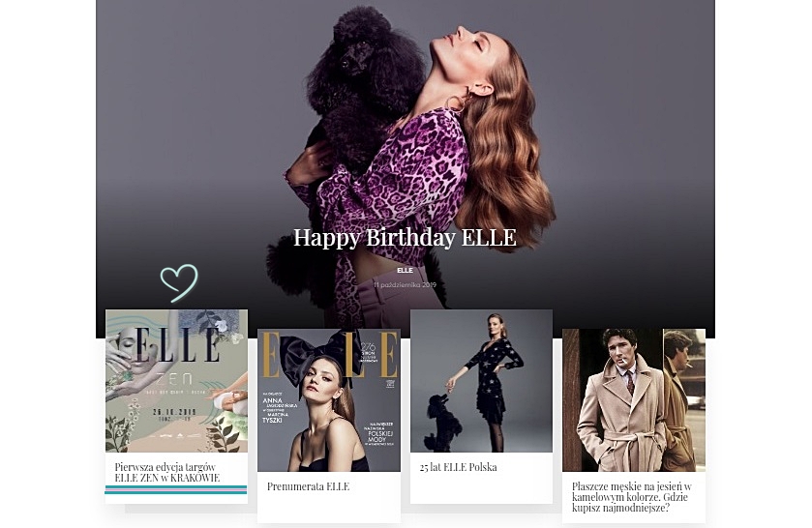Click the teal heart outline icon

point(179,282)
